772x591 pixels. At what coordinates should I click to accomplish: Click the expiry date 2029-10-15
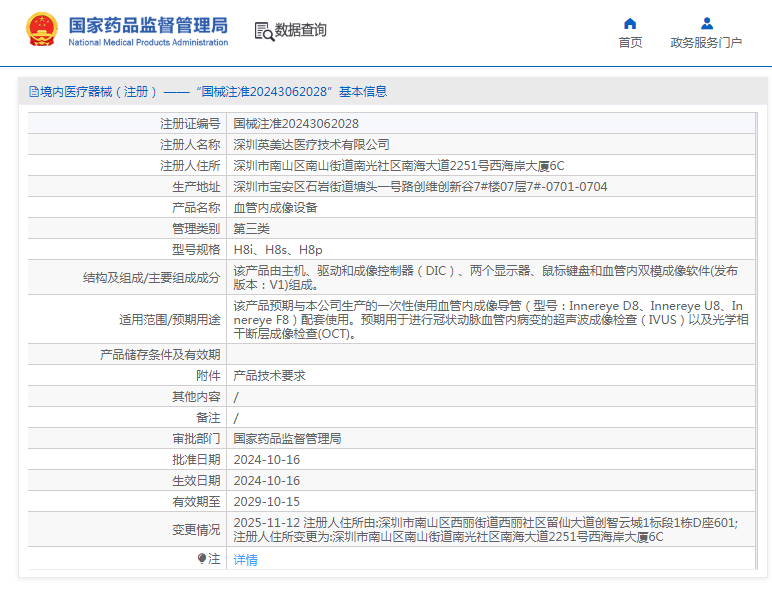click(266, 502)
